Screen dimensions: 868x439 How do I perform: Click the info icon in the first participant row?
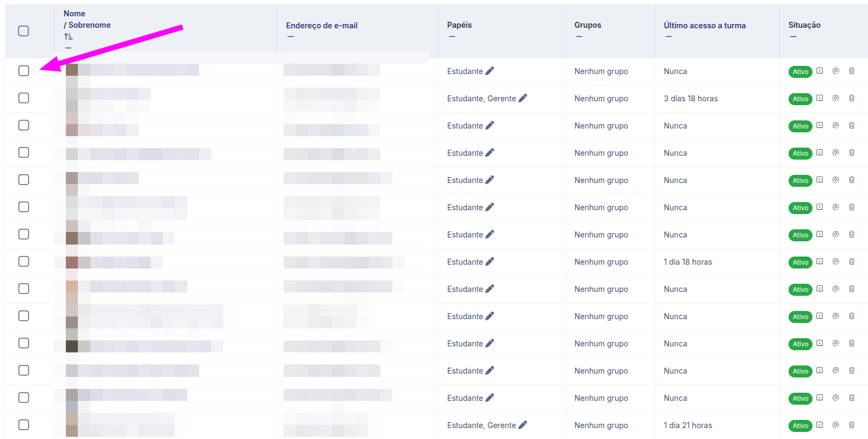[x=820, y=71]
